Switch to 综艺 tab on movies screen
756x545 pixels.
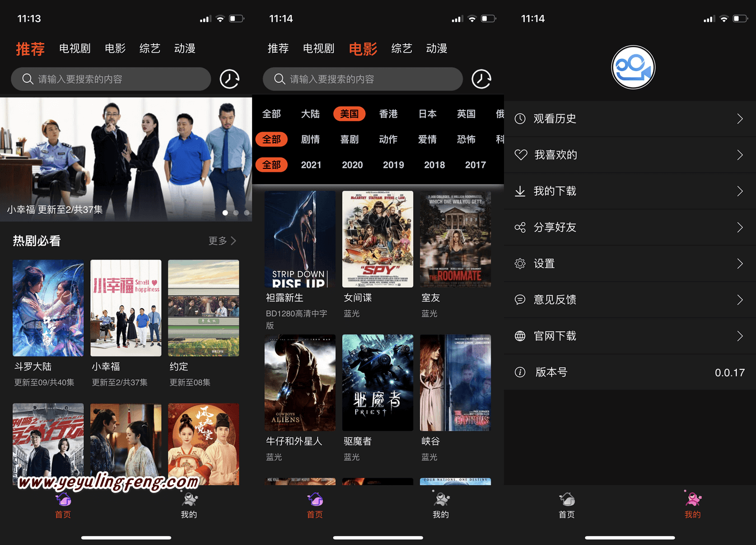[402, 49]
